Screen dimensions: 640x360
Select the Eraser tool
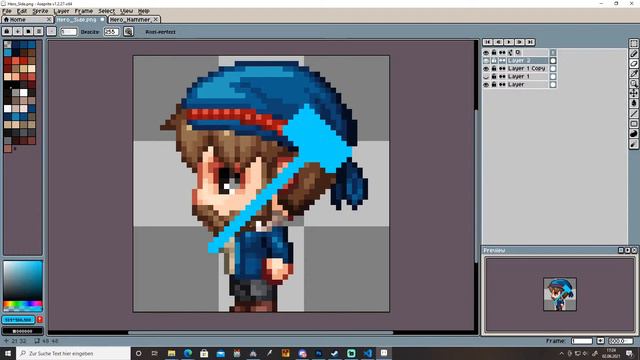633,64
